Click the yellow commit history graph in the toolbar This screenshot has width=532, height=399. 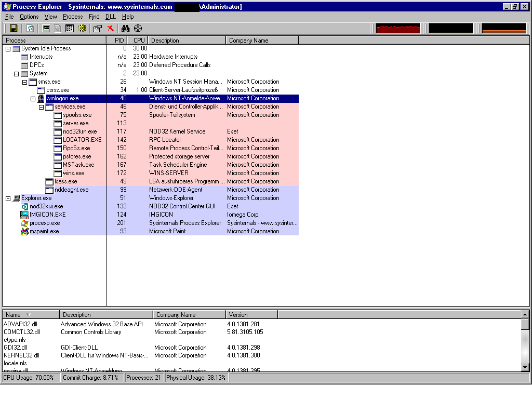tap(451, 29)
